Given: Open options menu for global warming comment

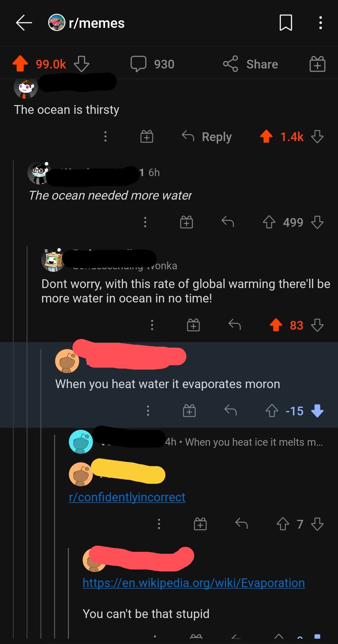Looking at the screenshot, I should point(152,325).
